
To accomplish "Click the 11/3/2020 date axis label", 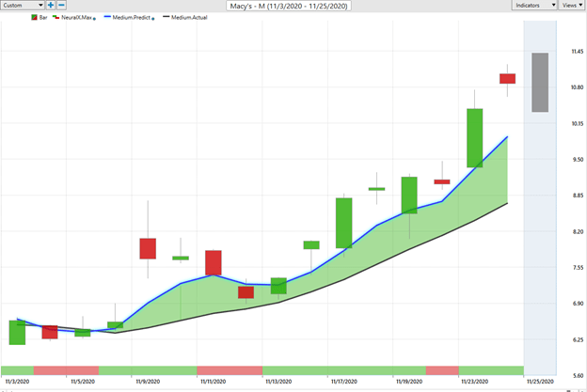I will [x=15, y=383].
